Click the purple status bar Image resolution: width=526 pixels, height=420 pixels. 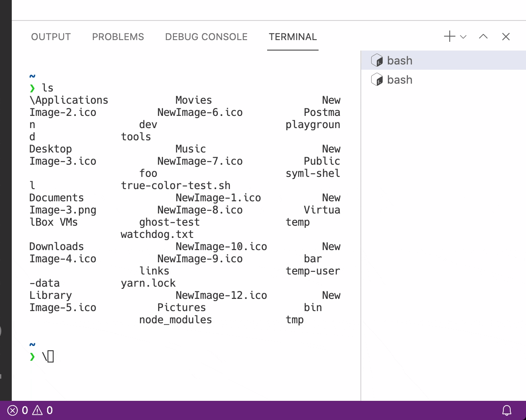(x=261, y=410)
